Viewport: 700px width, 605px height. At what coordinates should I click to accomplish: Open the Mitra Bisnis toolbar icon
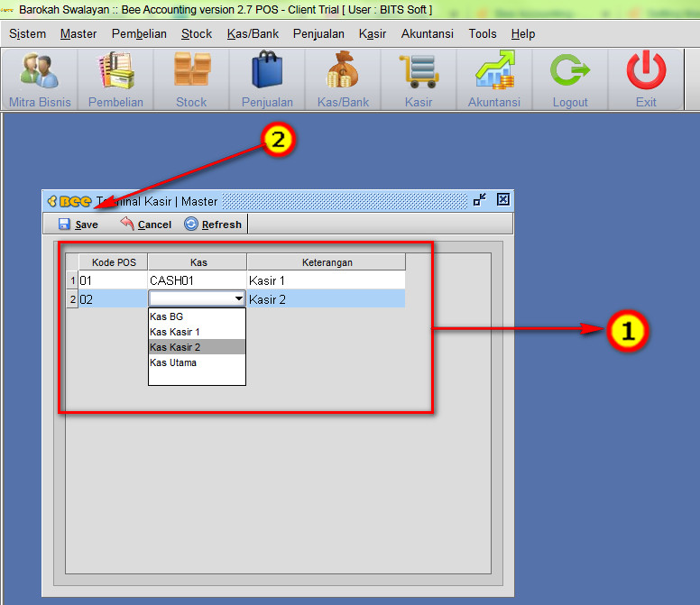click(x=40, y=79)
